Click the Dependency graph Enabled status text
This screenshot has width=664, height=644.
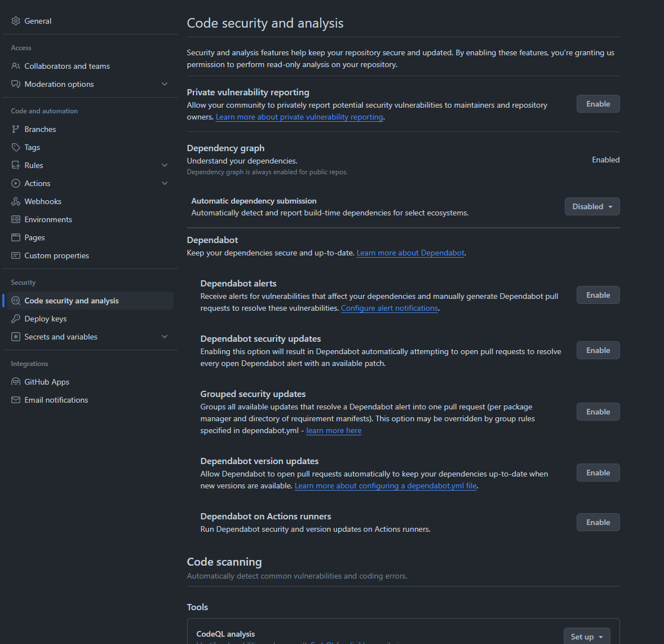coord(605,160)
